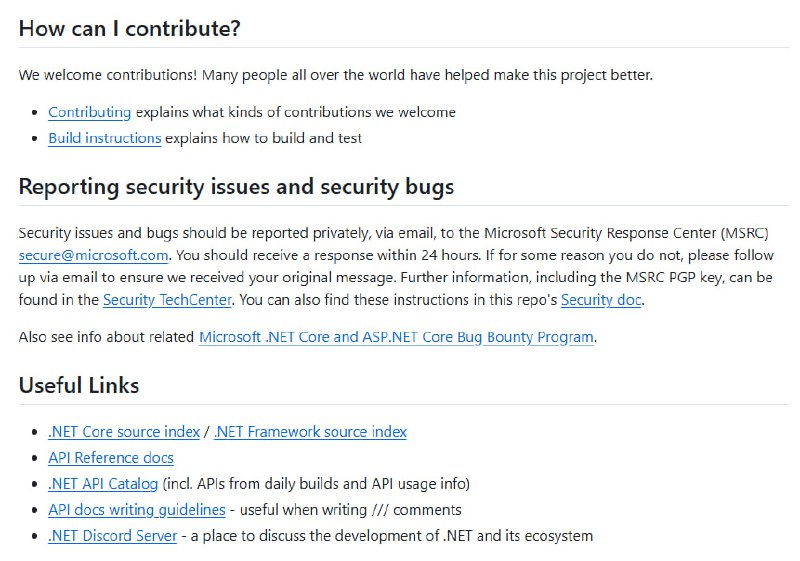This screenshot has width=800, height=561.
Task: Click the secure@microsoft.com email link
Action: pyautogui.click(x=93, y=255)
